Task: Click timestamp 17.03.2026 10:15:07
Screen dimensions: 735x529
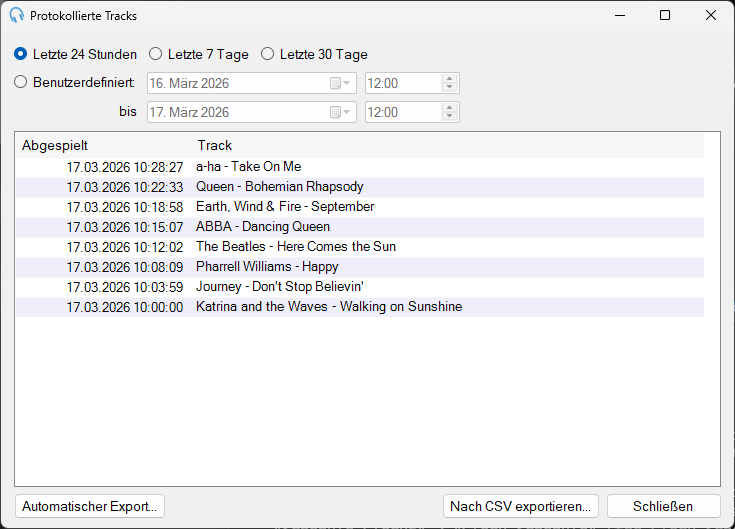Action: point(125,227)
